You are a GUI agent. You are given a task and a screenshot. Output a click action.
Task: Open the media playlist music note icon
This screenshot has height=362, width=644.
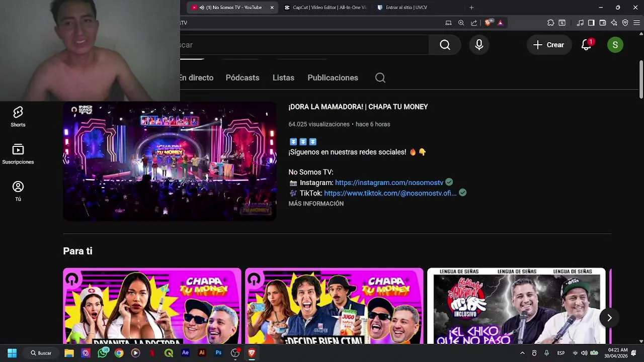coord(580,23)
